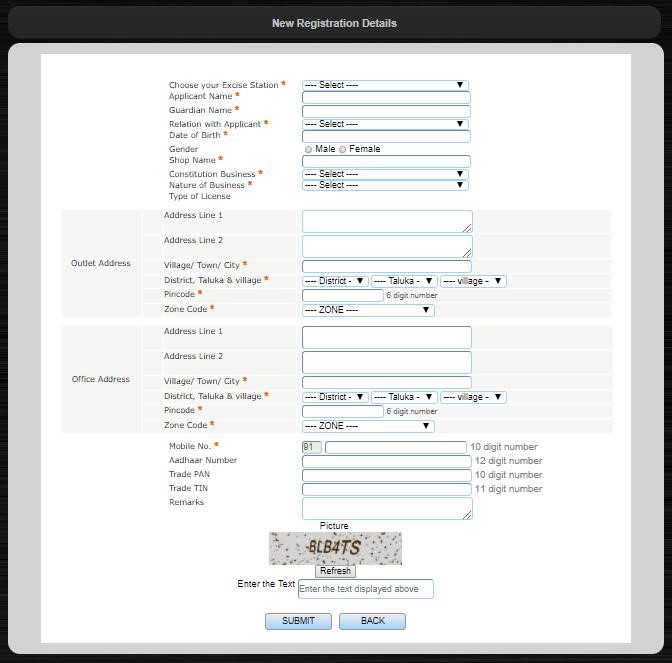Expand the Relation with Applicant dropdown
Viewport: 672px width, 663px height.
point(385,124)
